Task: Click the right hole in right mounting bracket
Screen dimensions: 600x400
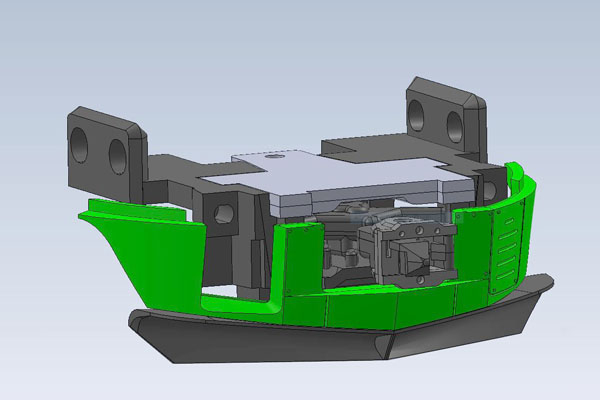Action: click(454, 124)
